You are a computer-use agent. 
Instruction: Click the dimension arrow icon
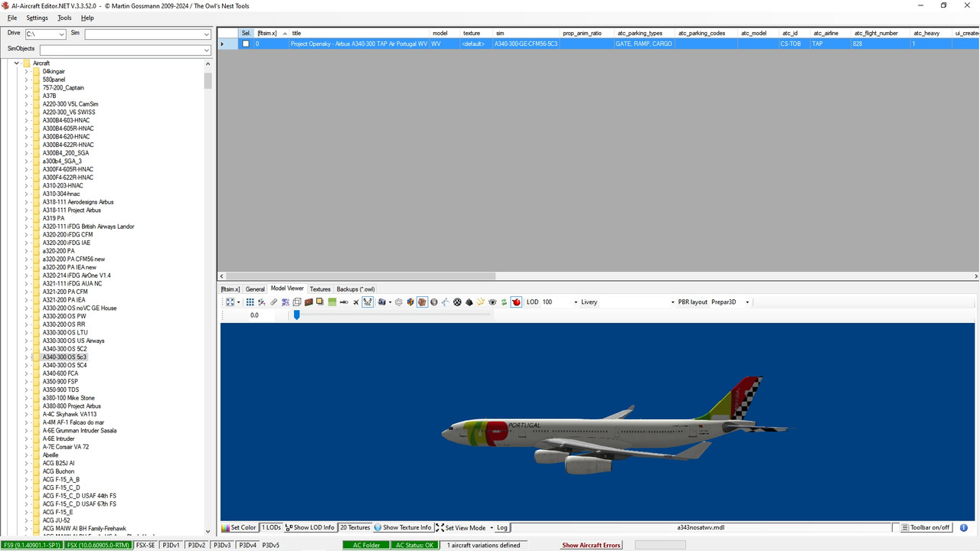[344, 302]
